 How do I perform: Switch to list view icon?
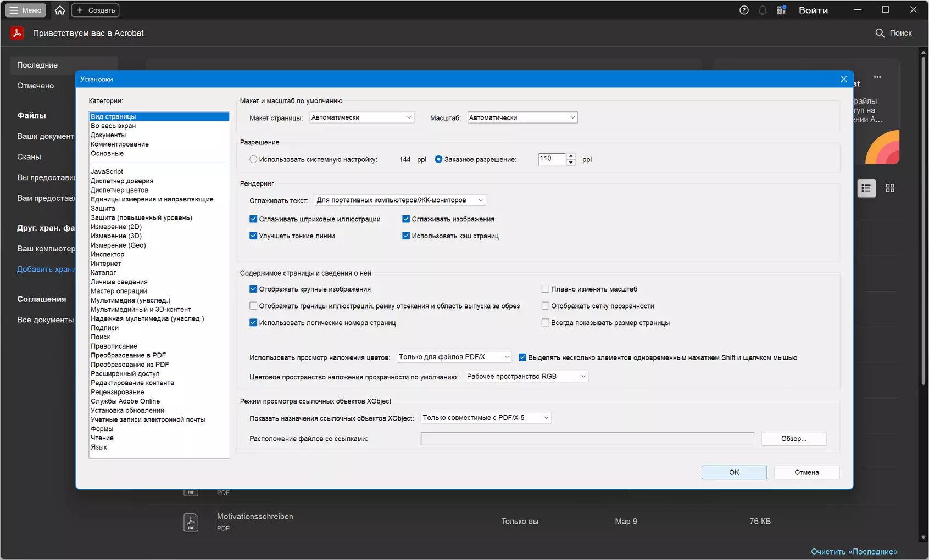(866, 188)
